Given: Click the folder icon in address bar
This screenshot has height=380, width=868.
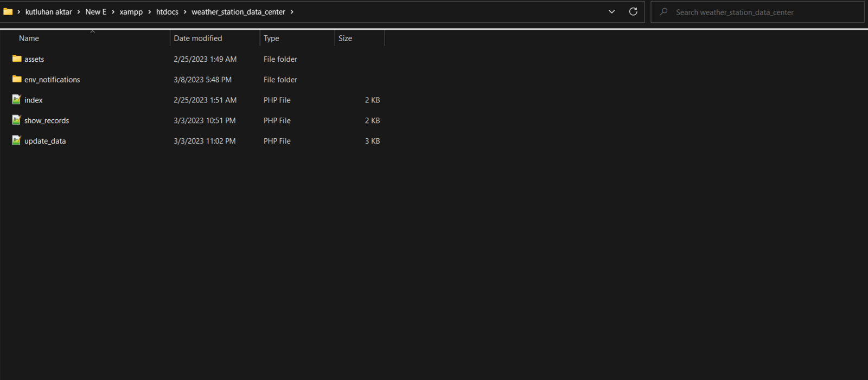Looking at the screenshot, I should [x=8, y=11].
